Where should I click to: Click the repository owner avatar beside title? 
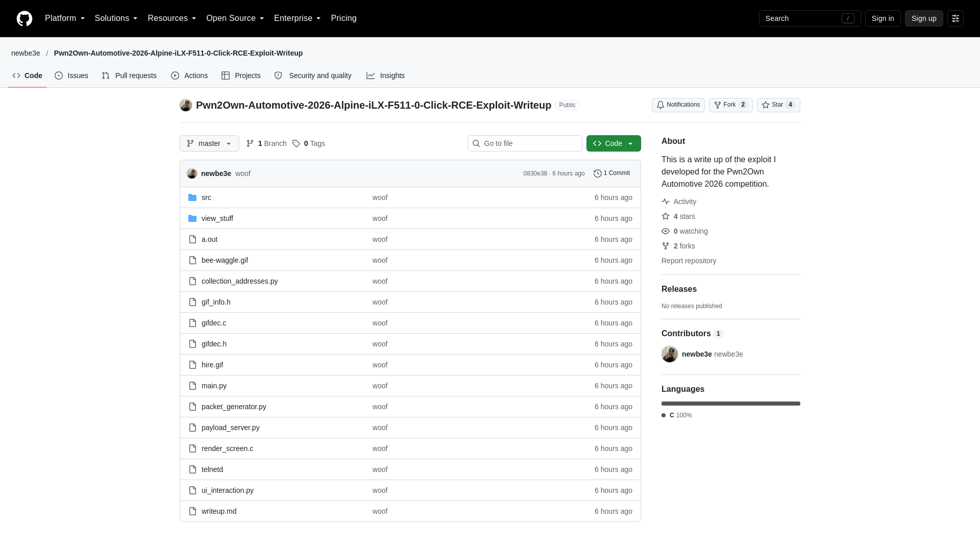186,105
